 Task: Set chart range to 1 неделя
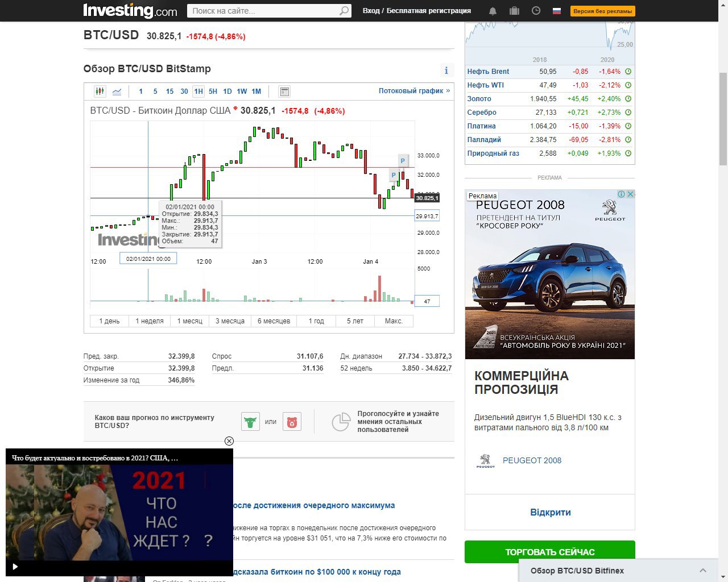[150, 321]
